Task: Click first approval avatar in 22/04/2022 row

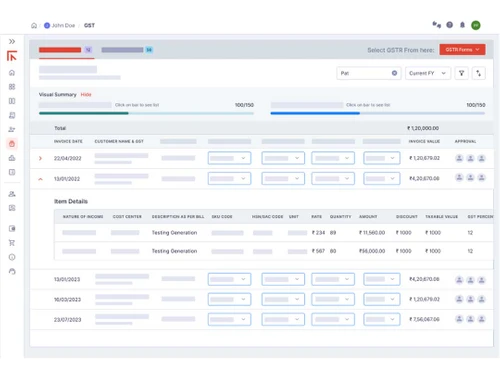Action: [x=459, y=158]
